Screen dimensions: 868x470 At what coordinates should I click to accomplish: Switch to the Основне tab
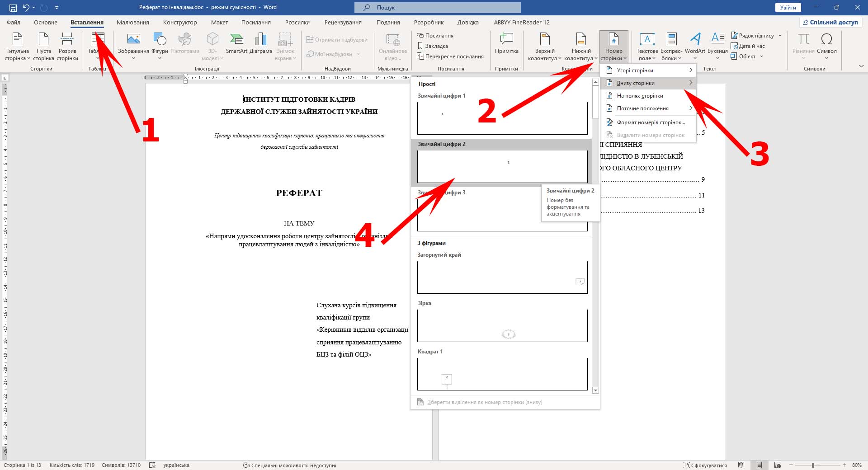tap(46, 22)
